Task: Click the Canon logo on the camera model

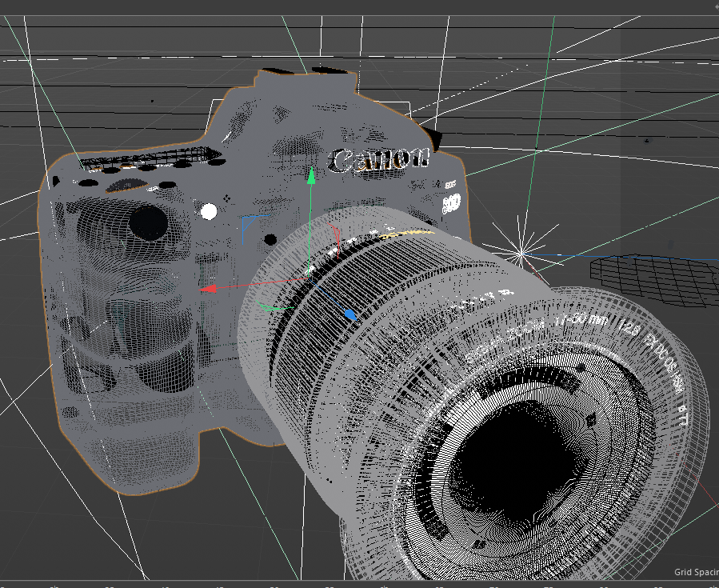Action: [x=379, y=160]
